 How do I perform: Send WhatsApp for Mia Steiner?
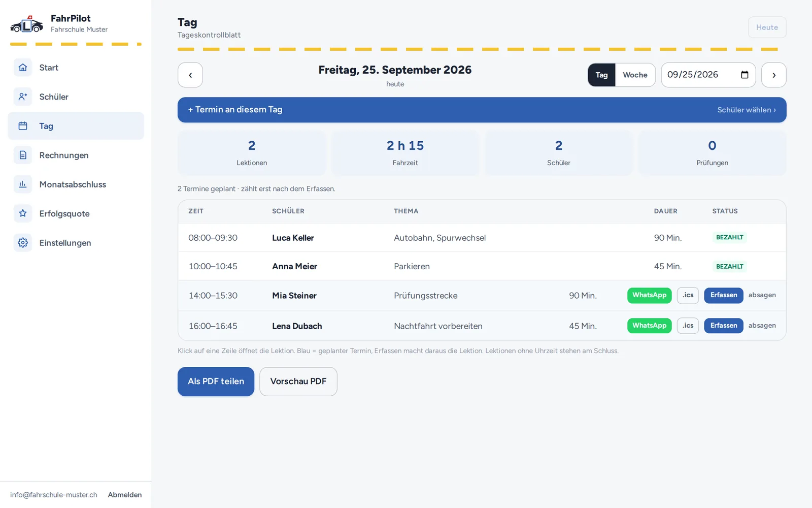(649, 295)
